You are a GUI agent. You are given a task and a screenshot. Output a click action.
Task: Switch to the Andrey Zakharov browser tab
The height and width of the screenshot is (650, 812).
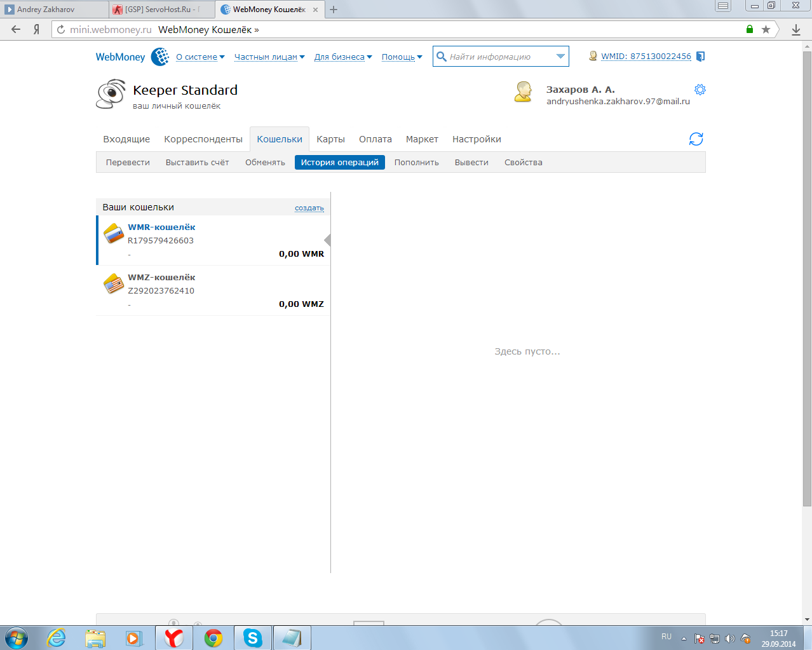54,10
